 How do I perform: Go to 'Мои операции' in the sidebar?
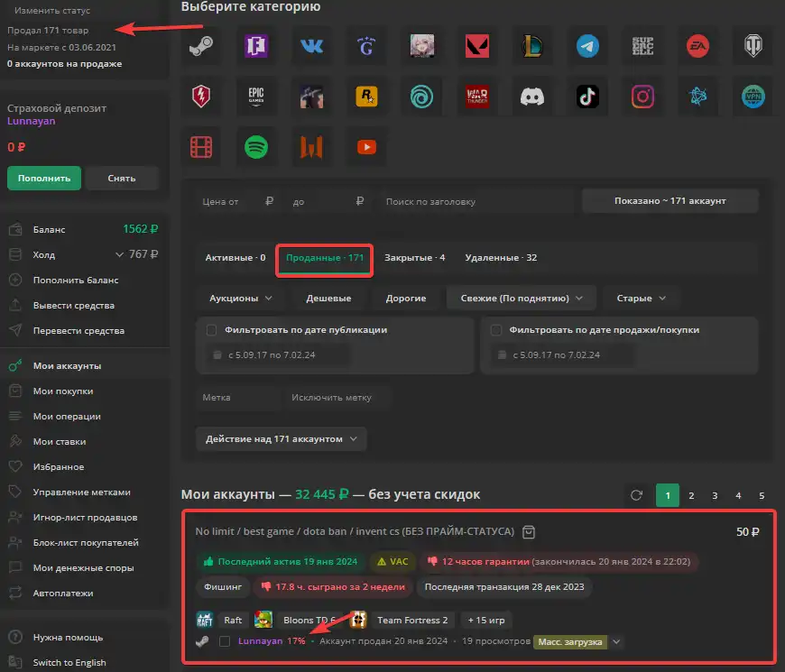coord(67,417)
